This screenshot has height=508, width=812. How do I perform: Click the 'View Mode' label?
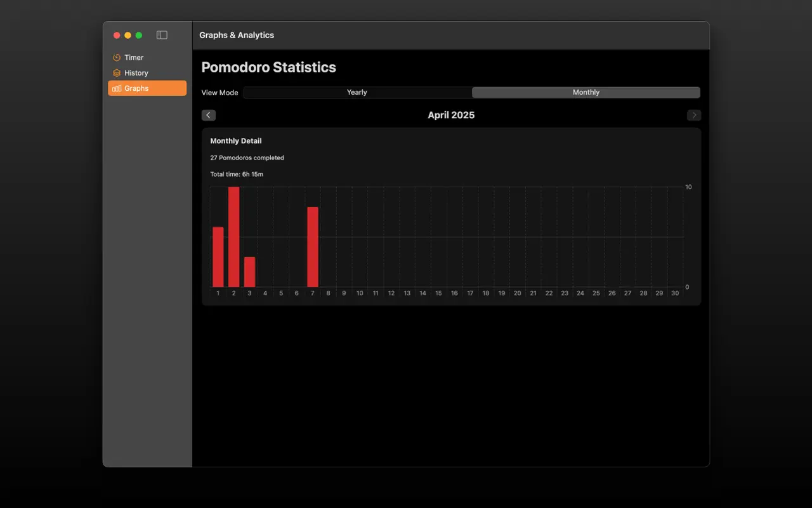pyautogui.click(x=219, y=93)
